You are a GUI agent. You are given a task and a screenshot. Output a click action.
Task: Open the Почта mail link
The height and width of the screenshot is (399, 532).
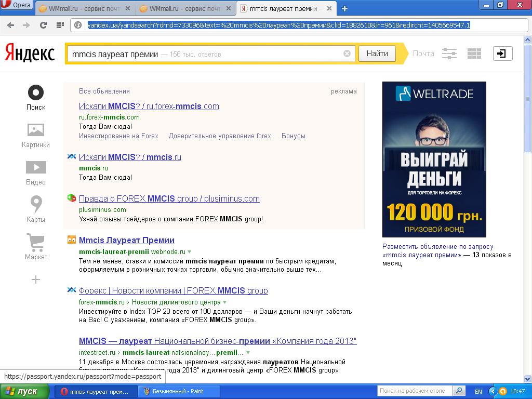click(x=423, y=54)
